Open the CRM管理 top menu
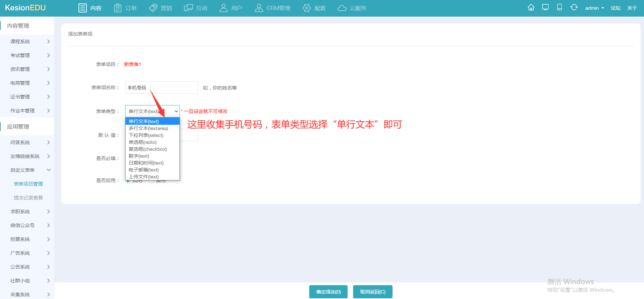 273,8
